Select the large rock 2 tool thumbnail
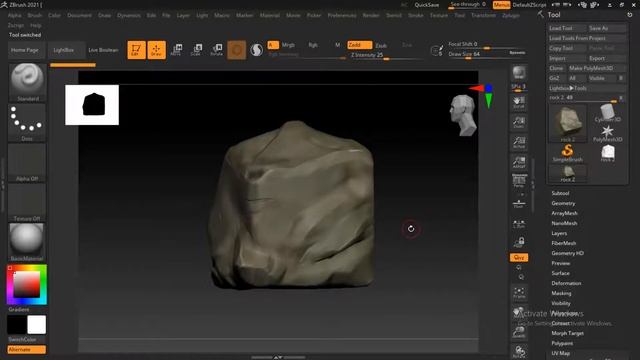 (x=567, y=123)
